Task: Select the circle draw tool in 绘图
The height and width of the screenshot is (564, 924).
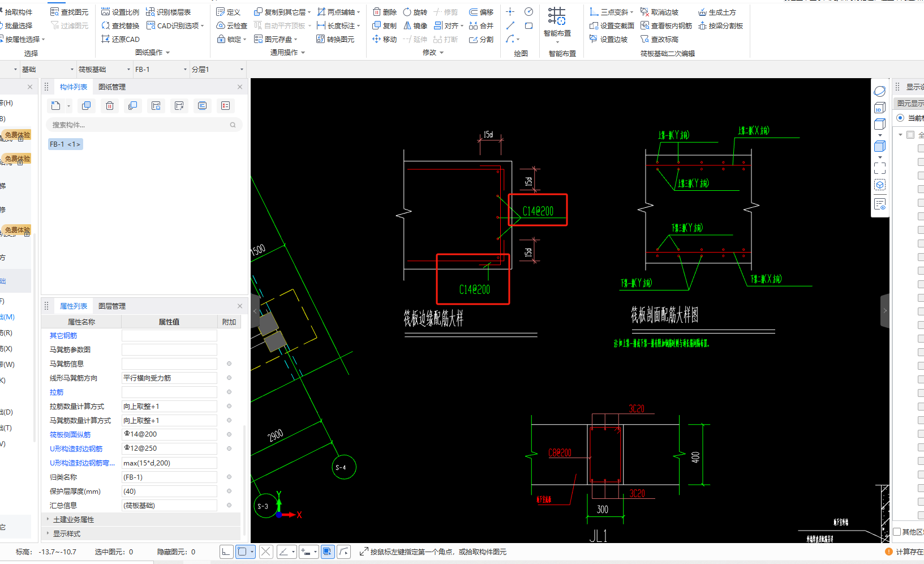Action: (x=528, y=12)
